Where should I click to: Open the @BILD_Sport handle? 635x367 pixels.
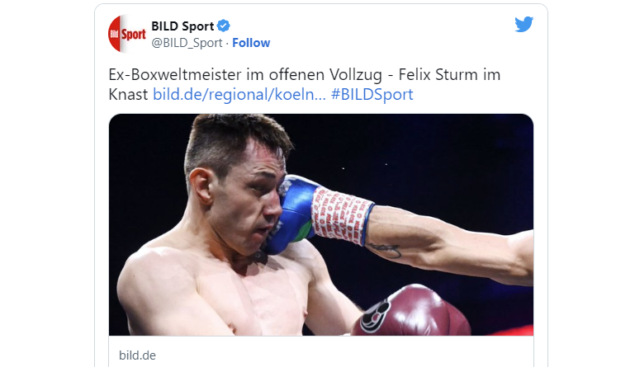pos(187,43)
